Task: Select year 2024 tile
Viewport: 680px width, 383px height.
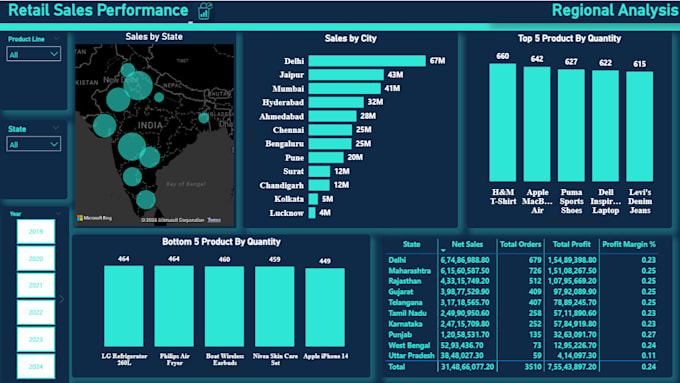Action: pyautogui.click(x=36, y=367)
